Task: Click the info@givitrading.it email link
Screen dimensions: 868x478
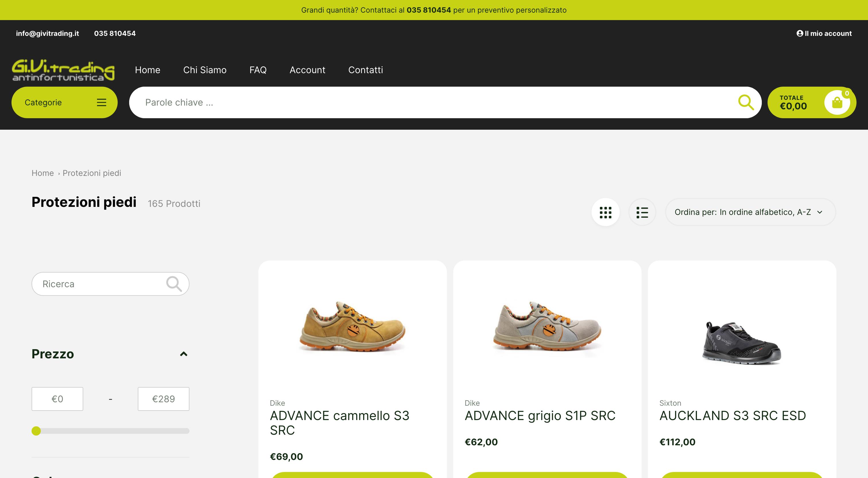Action: click(x=48, y=33)
